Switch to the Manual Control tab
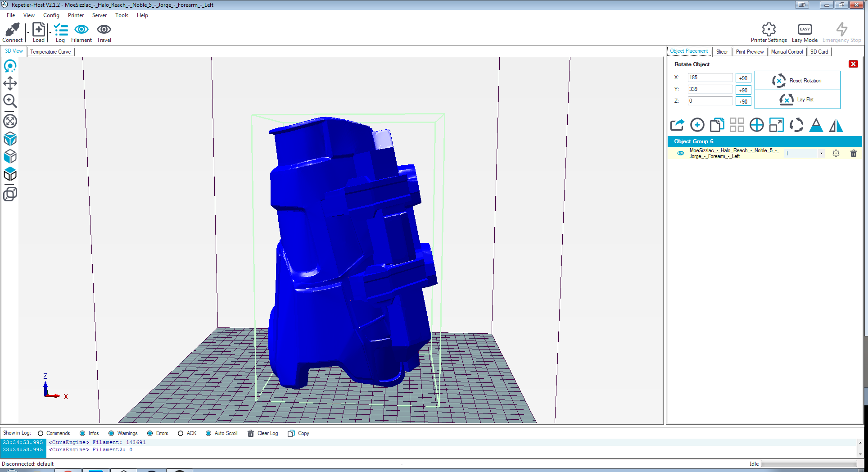 click(787, 52)
